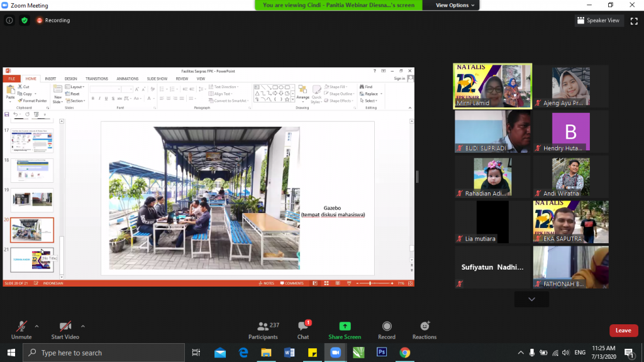Screen dimensions: 644x362
Task: Switch layout using Speaker View button
Action: point(598,20)
